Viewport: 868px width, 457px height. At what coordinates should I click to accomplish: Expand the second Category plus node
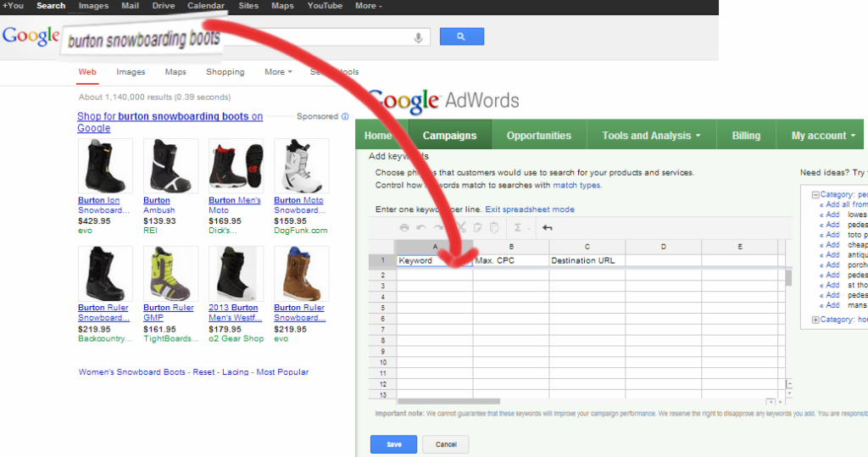[x=815, y=320]
